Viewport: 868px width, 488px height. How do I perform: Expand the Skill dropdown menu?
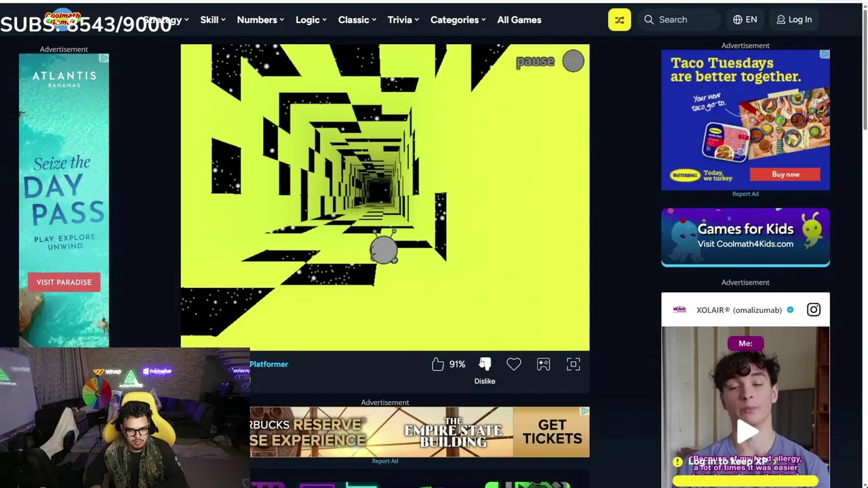click(213, 20)
